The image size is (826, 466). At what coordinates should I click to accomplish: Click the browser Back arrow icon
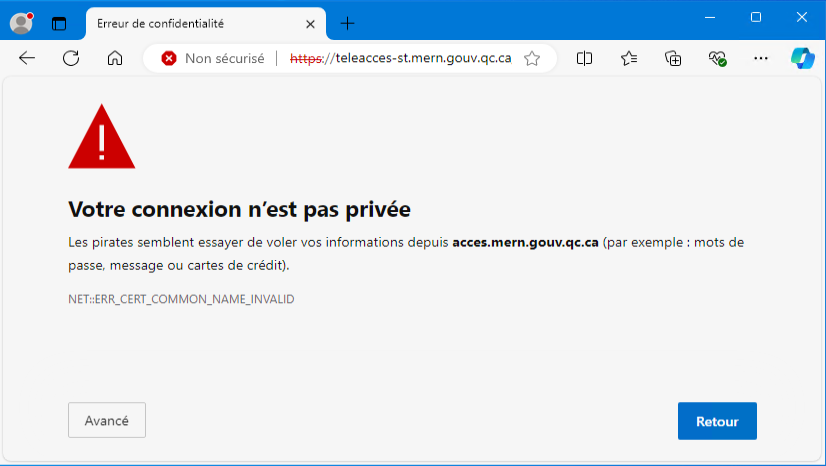pyautogui.click(x=27, y=58)
